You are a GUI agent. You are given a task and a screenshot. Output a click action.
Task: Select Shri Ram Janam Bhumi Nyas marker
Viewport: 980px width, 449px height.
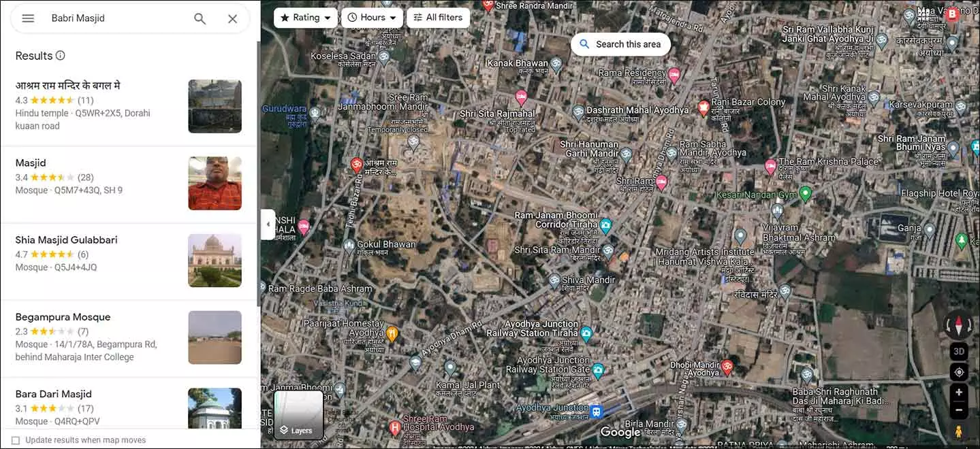click(953, 148)
